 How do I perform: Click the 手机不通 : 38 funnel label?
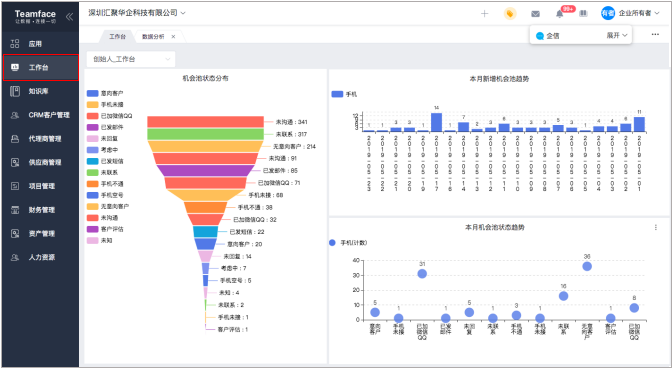click(255, 207)
